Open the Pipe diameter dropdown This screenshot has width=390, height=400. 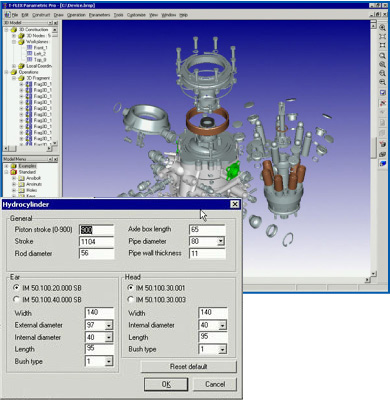pyautogui.click(x=221, y=241)
